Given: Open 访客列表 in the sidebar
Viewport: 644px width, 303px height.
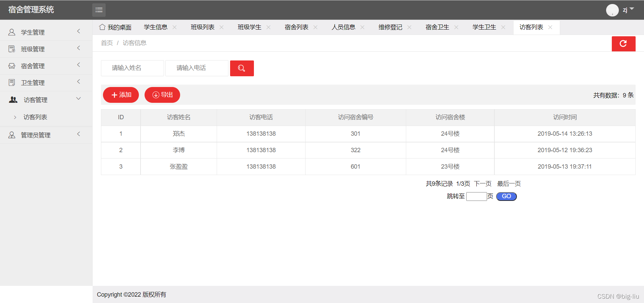Looking at the screenshot, I should click(35, 117).
